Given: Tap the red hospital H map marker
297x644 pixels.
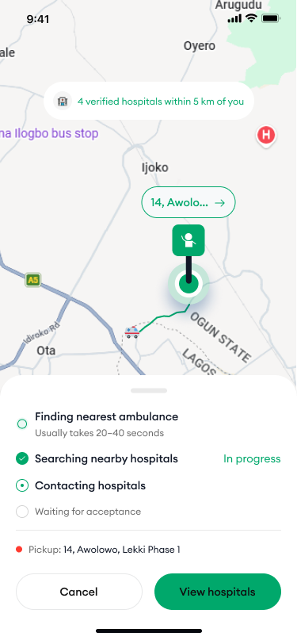Looking at the screenshot, I should [266, 136].
